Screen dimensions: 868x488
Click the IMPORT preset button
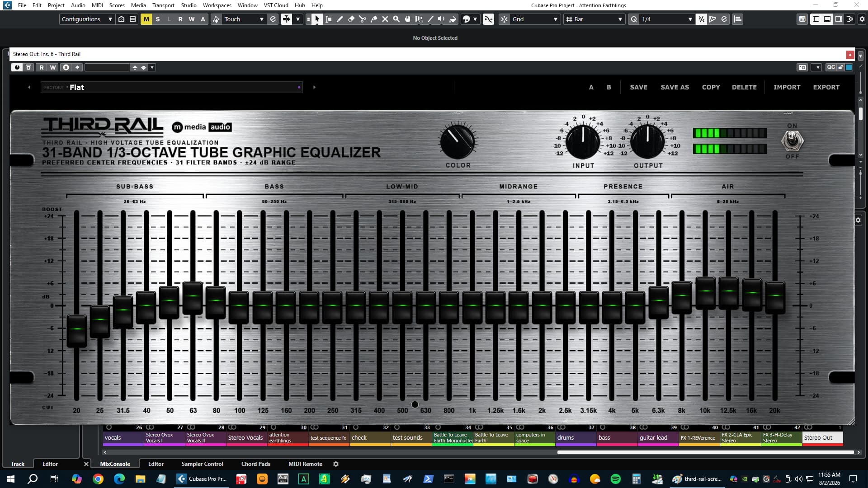(x=787, y=87)
